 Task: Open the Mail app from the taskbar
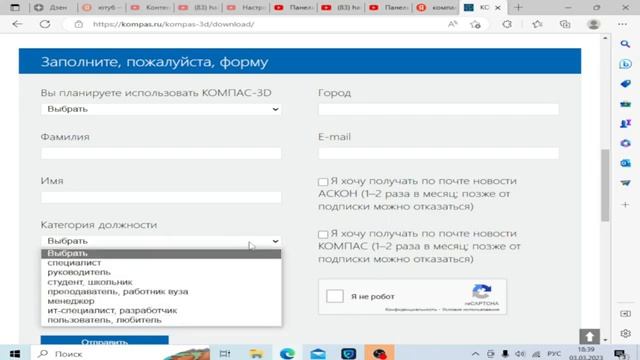pyautogui.click(x=318, y=353)
